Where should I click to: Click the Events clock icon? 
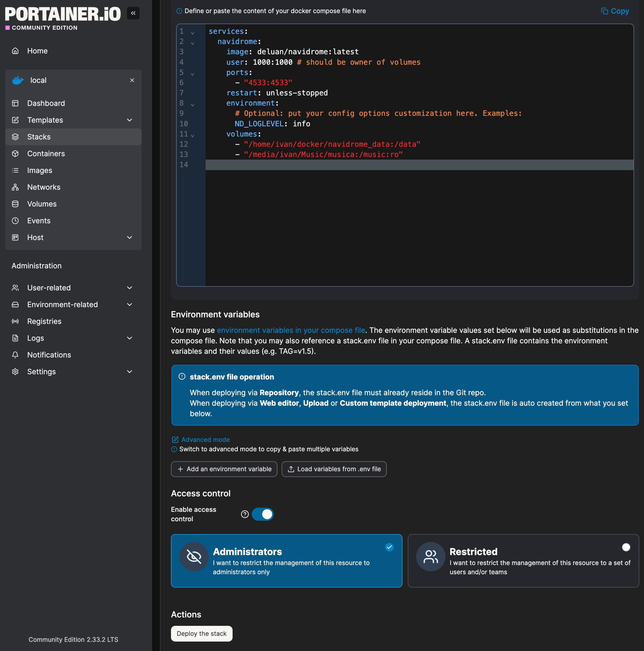[x=15, y=221]
